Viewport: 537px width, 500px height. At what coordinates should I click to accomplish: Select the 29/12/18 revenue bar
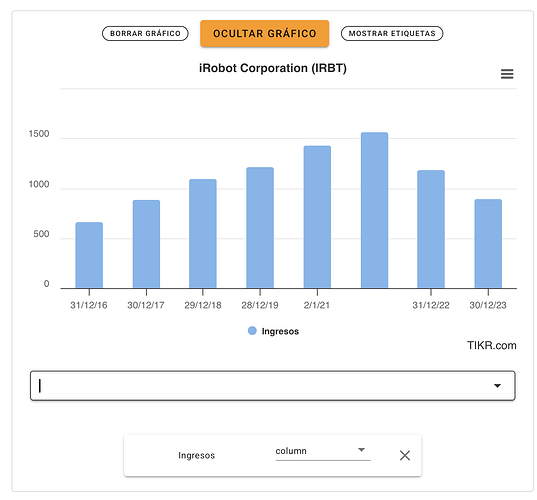click(203, 234)
